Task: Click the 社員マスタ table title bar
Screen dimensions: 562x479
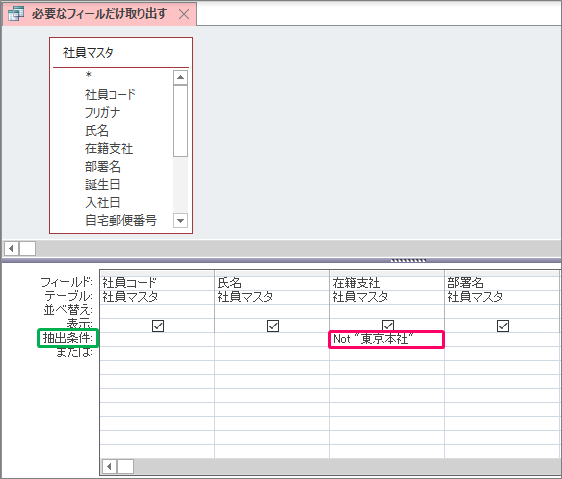Action: pos(121,53)
